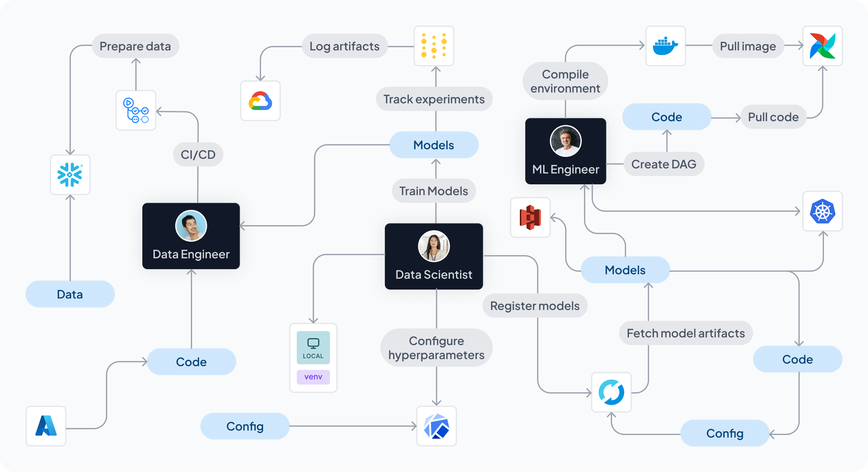The image size is (868, 472).
Task: Select the ML Engineer avatar
Action: pyautogui.click(x=565, y=141)
